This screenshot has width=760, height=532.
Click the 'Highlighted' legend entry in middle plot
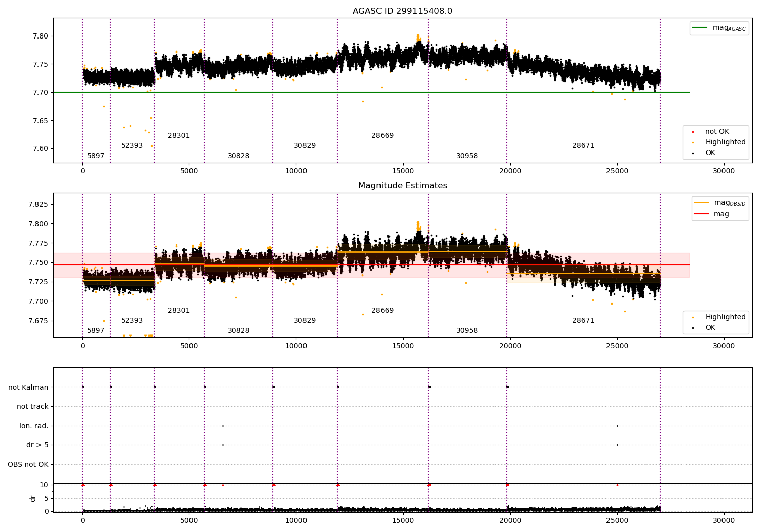point(719,317)
